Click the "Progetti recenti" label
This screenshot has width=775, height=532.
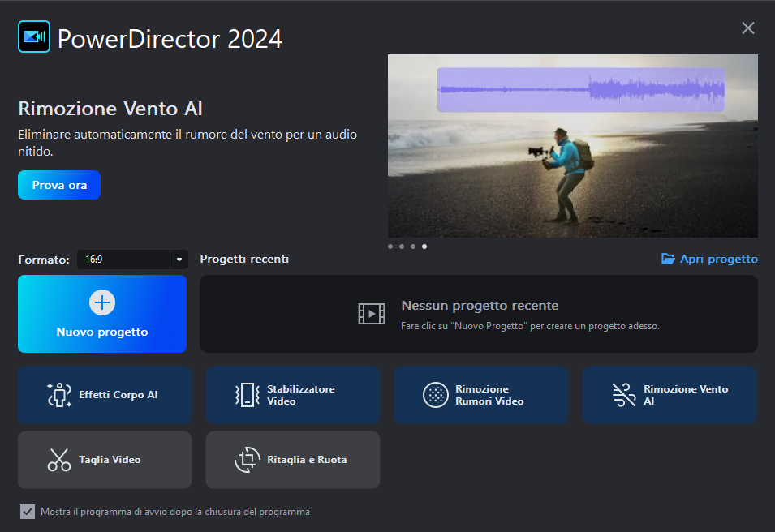point(244,259)
